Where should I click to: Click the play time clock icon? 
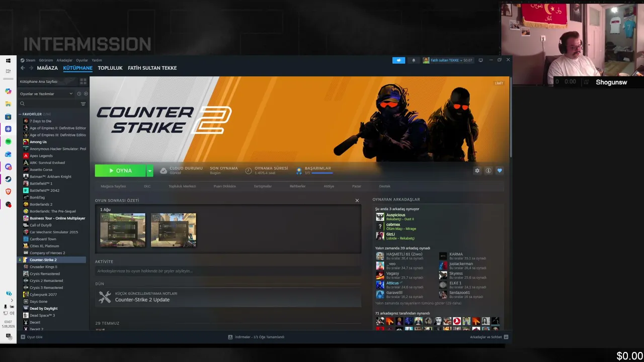coord(249,171)
